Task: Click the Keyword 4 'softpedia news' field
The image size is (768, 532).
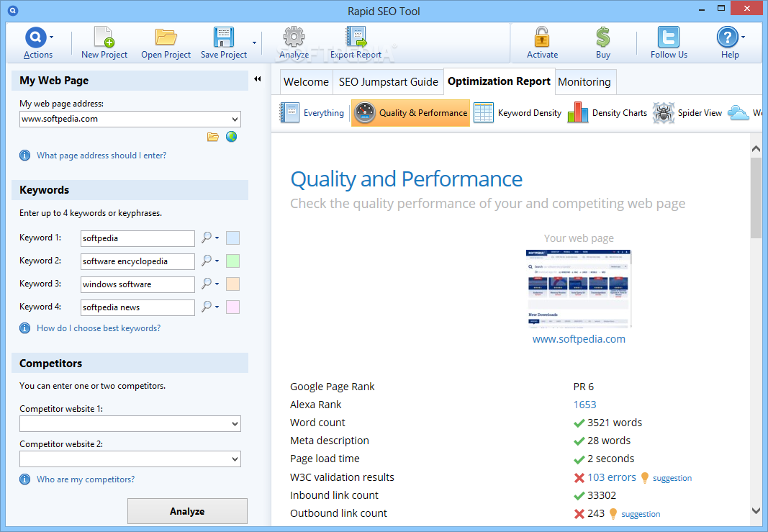Action: click(x=137, y=307)
